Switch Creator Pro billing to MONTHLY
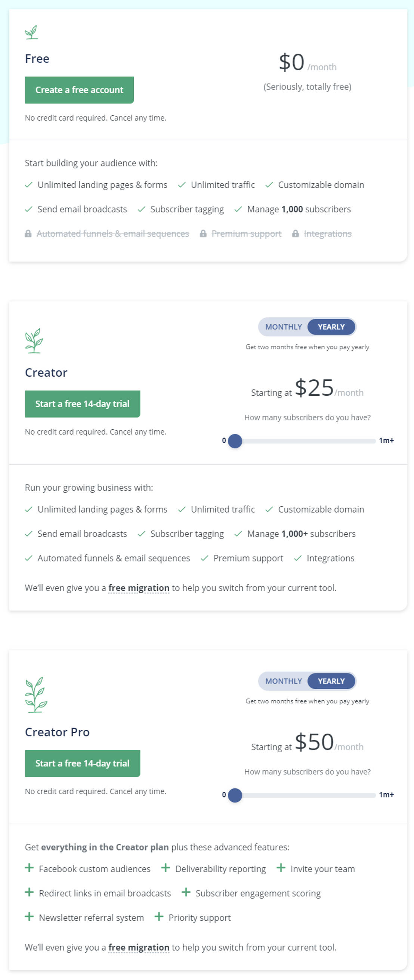414x980 pixels. click(x=283, y=681)
